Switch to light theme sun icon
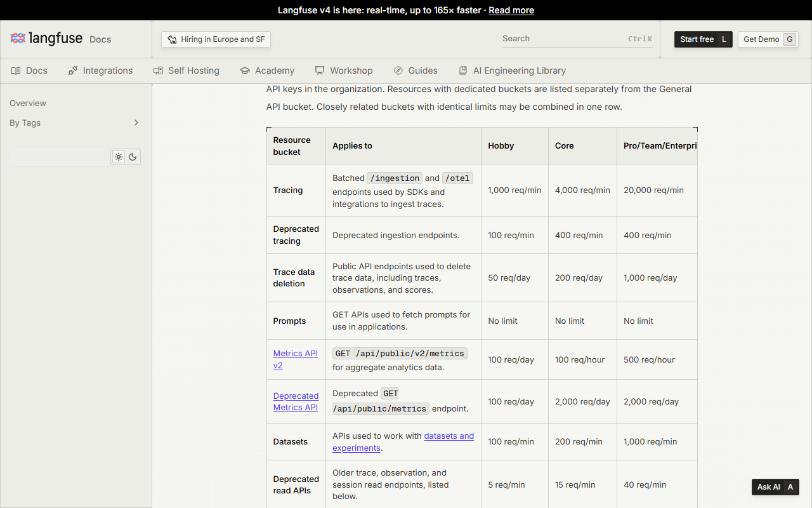The width and height of the screenshot is (812, 508). coord(119,157)
